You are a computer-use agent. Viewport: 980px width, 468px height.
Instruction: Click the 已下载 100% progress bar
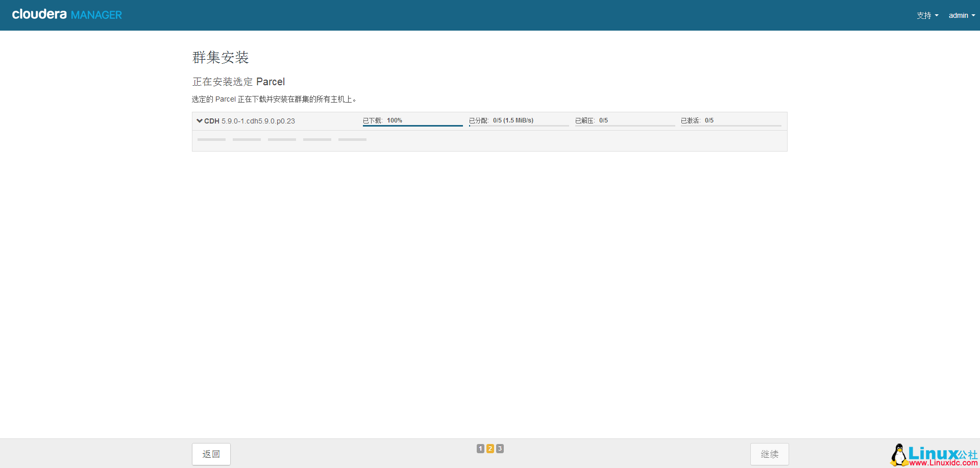pyautogui.click(x=412, y=125)
